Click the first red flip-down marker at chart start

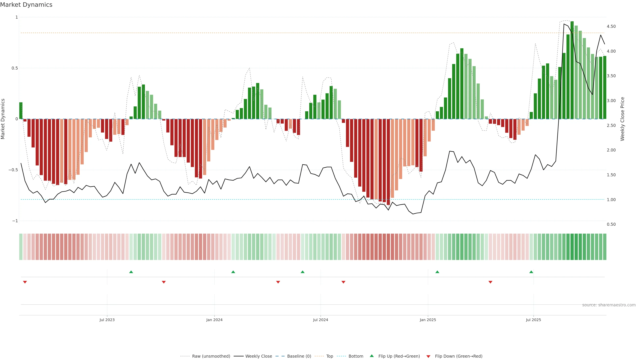coord(25,282)
